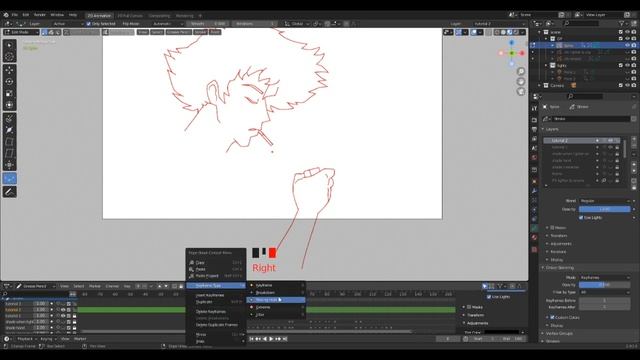Toggle Use Lights in properties panel
640x360 pixels.
tap(581, 218)
